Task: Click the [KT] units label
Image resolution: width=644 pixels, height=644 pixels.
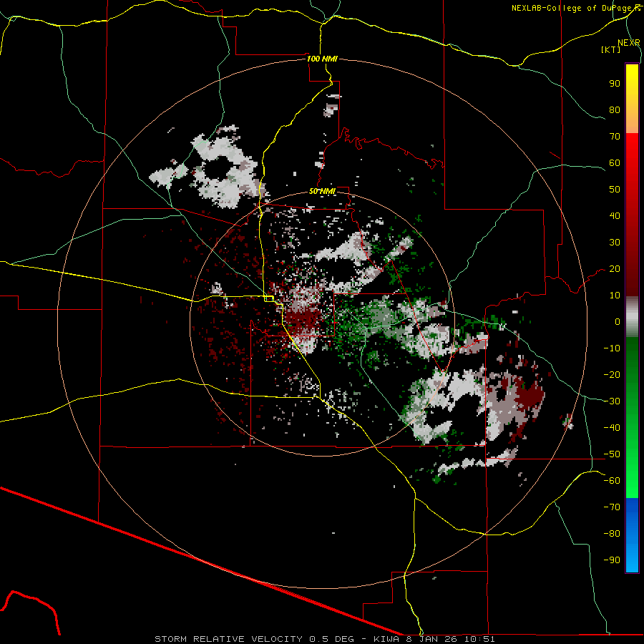Action: [610, 49]
